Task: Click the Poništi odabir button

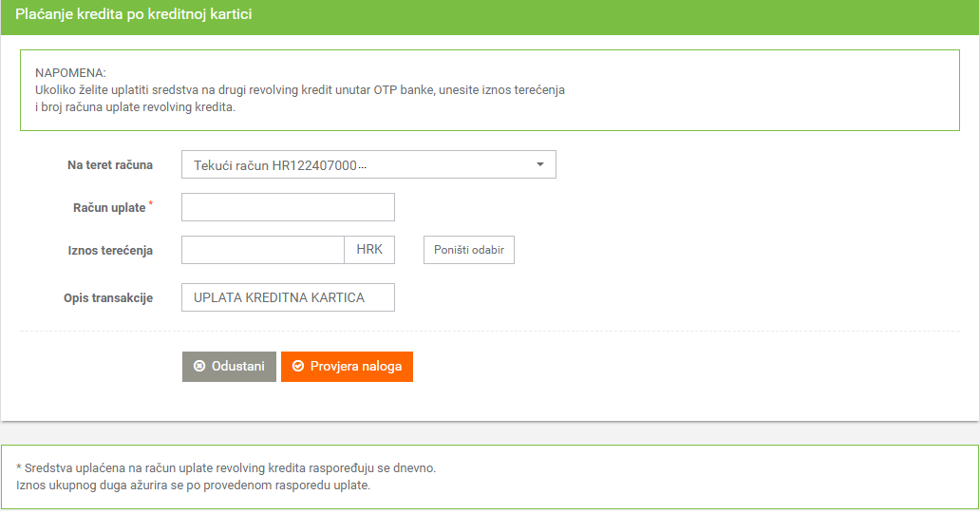Action: pyautogui.click(x=469, y=250)
